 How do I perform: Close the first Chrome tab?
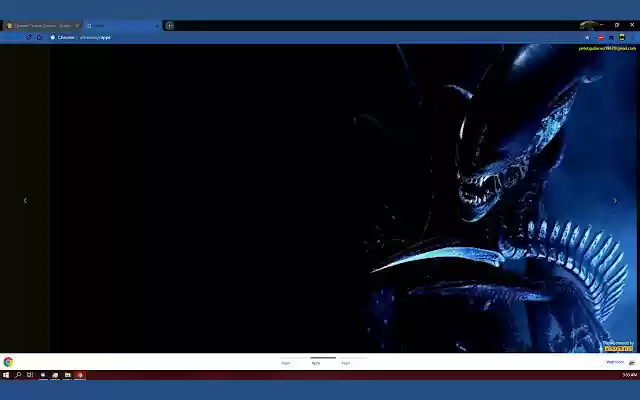click(77, 26)
